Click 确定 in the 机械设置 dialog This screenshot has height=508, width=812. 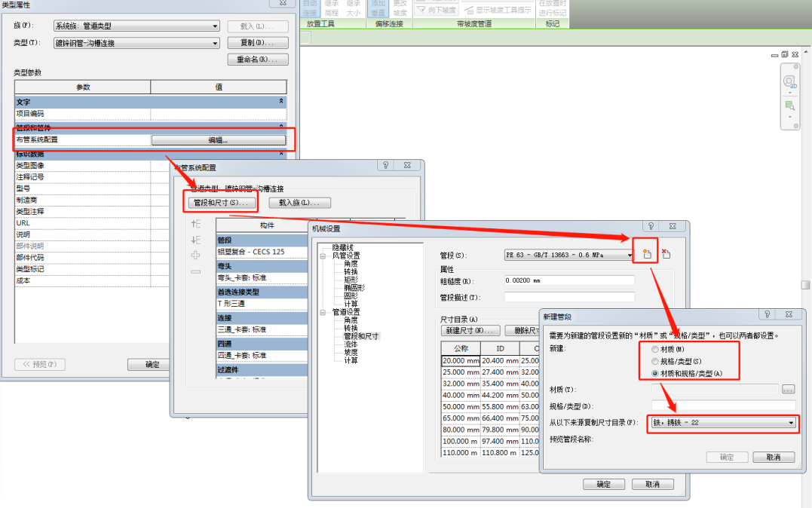click(x=604, y=484)
